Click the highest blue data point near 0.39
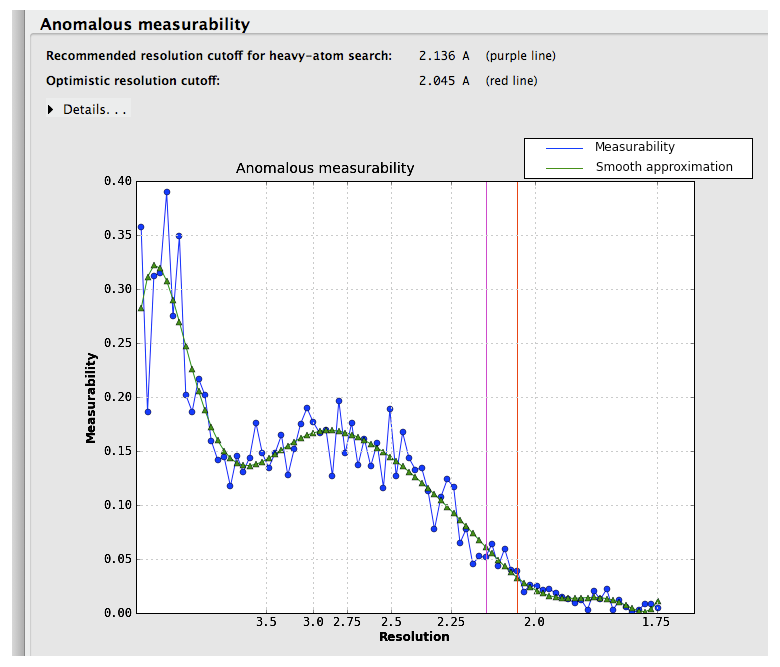Viewport: 780px width, 667px height. (x=167, y=192)
